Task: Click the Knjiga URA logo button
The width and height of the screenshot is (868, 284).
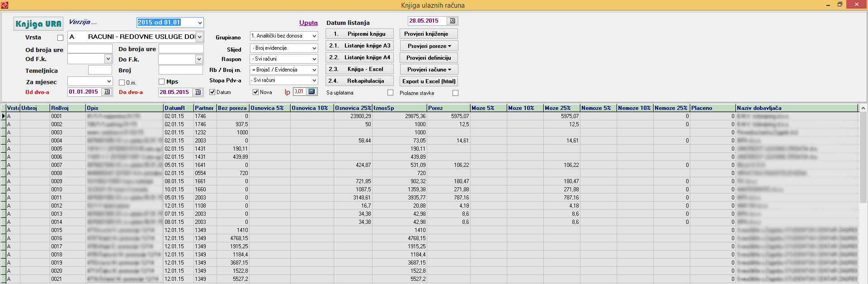Action: click(38, 24)
